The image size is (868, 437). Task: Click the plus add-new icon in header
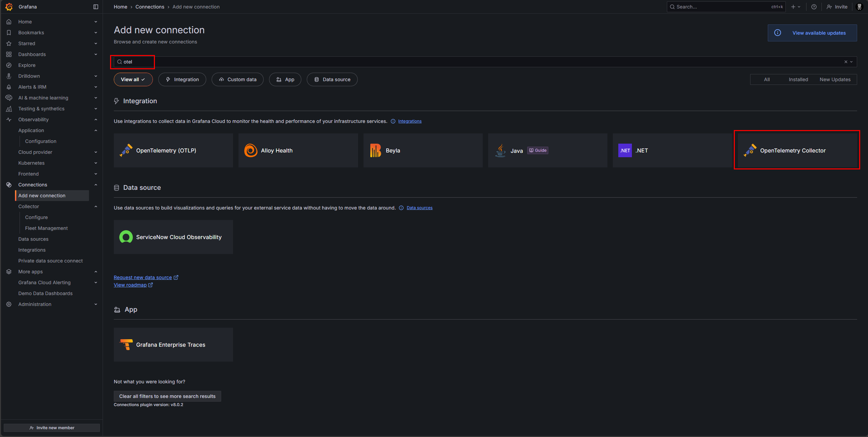point(793,7)
